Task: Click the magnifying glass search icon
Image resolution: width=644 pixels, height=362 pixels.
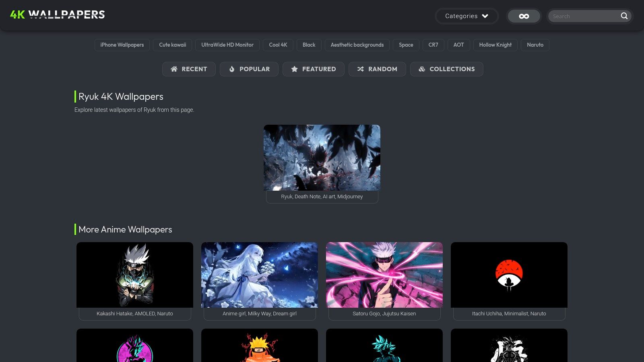Action: [624, 16]
